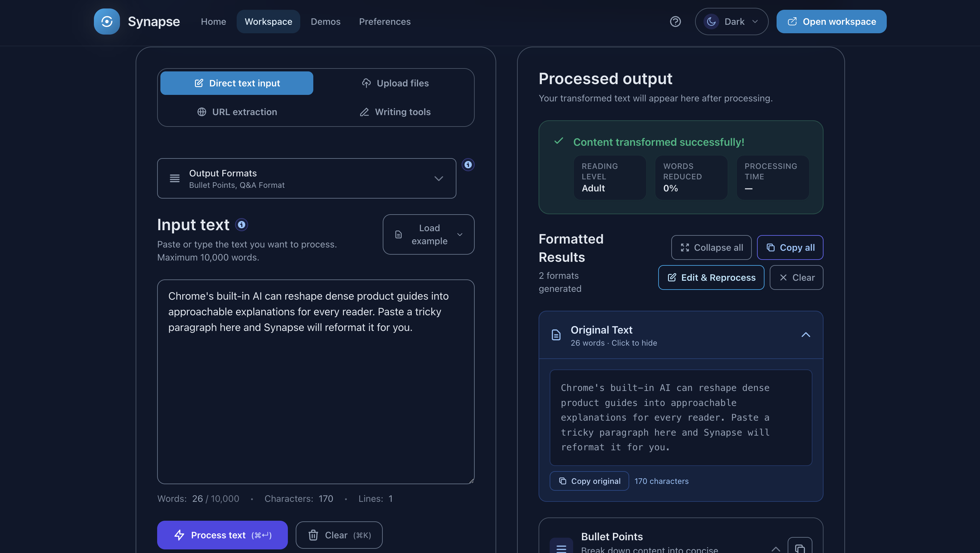This screenshot has width=980, height=553.
Task: Click the Synapse logo icon
Action: point(107,22)
